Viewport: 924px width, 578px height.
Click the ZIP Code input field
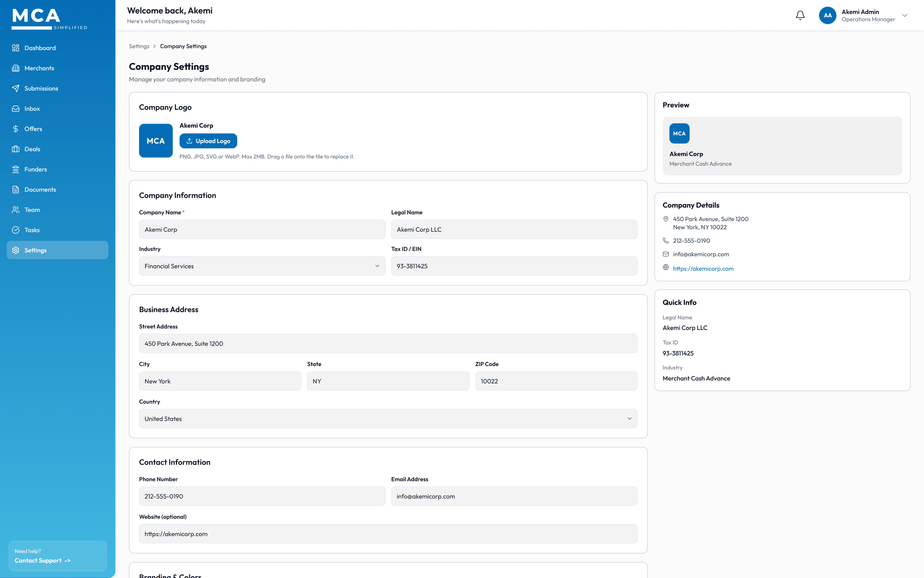point(556,381)
